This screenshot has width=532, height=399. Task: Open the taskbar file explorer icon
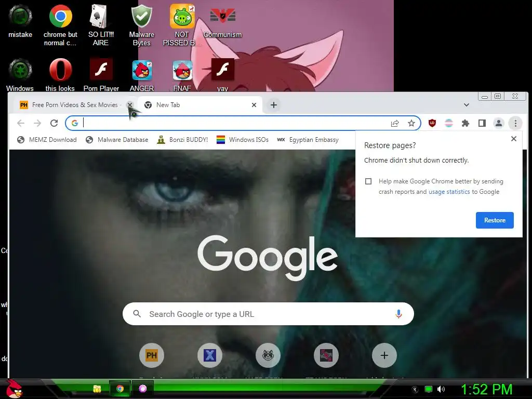pyautogui.click(x=97, y=389)
